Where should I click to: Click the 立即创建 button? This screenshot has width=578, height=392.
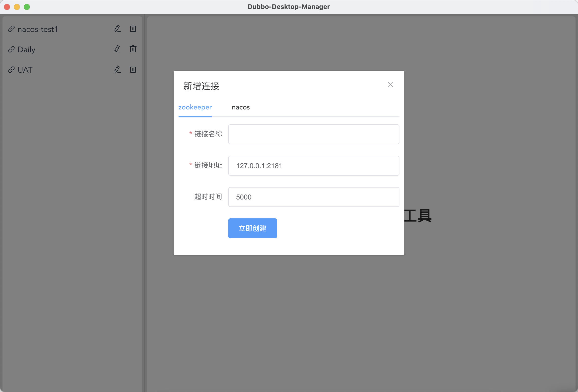[252, 228]
